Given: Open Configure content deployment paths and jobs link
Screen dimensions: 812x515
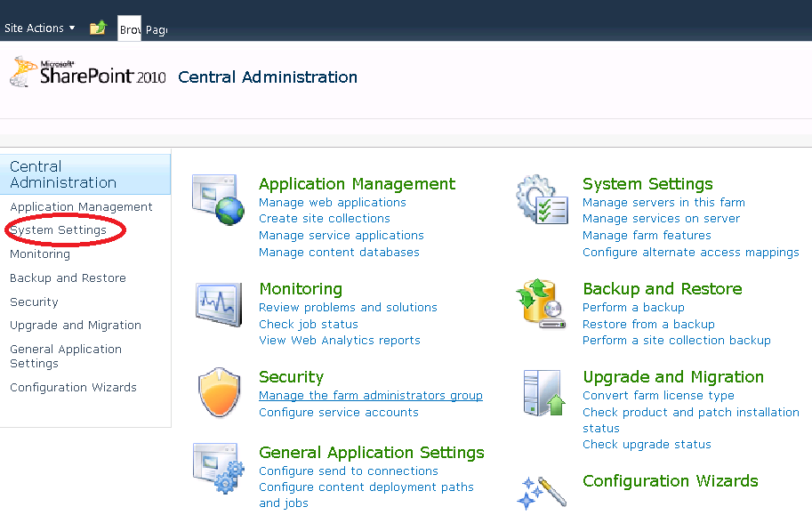Looking at the screenshot, I should pos(366,495).
